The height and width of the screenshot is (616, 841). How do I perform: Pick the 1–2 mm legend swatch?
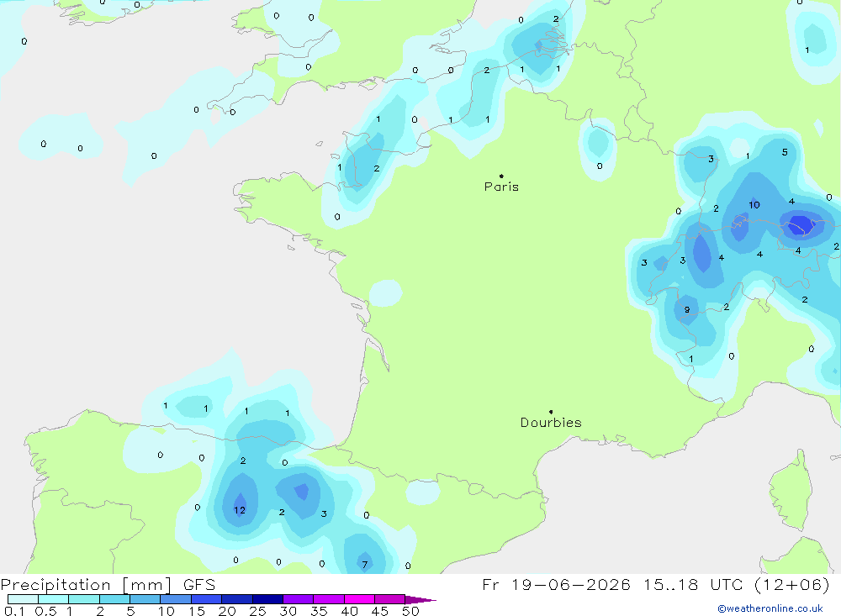84,599
